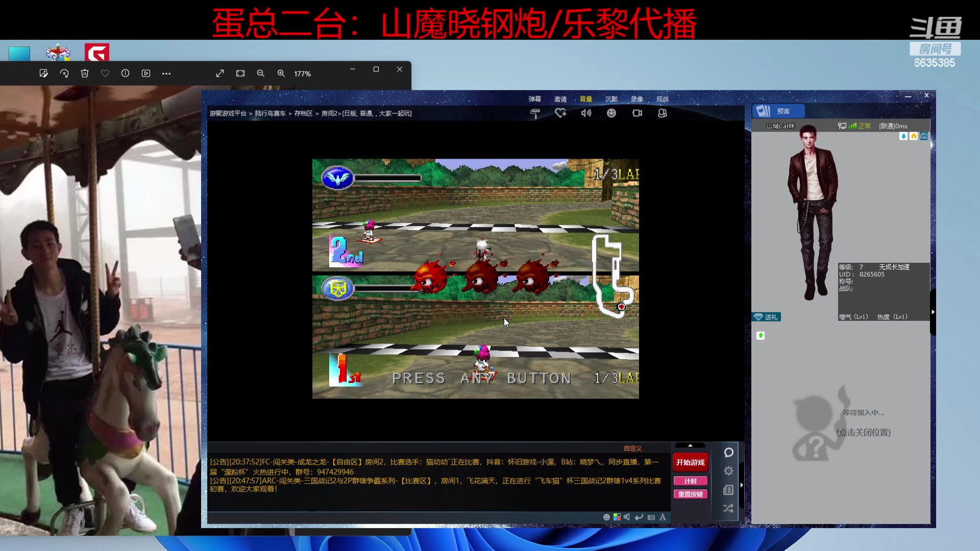
Task: Select the delete trash icon in Photos toolbar
Action: tap(85, 73)
